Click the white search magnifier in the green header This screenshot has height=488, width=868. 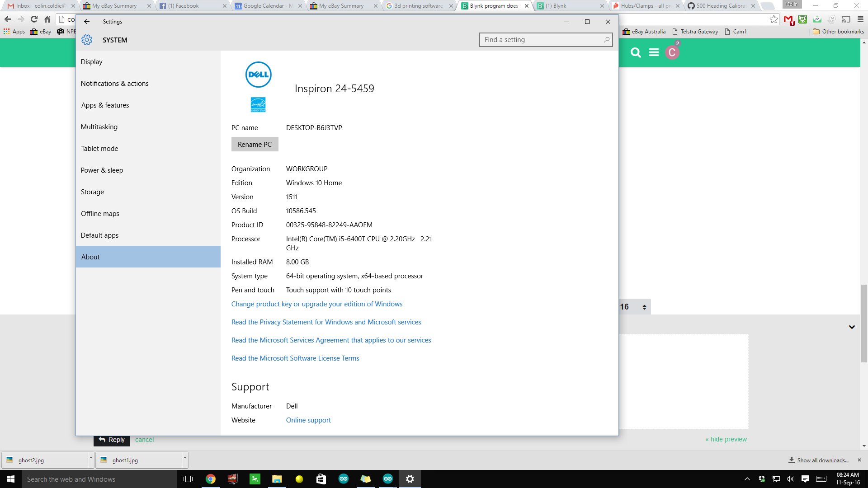click(x=636, y=52)
